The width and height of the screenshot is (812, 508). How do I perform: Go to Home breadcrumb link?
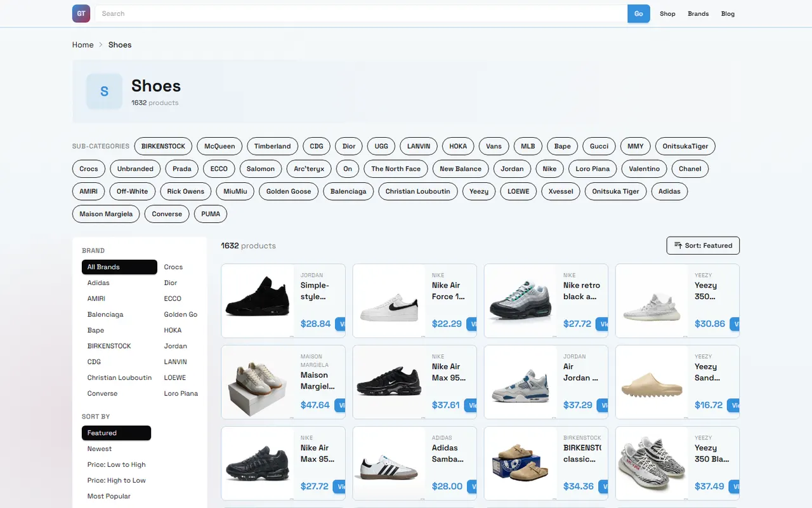tap(82, 44)
